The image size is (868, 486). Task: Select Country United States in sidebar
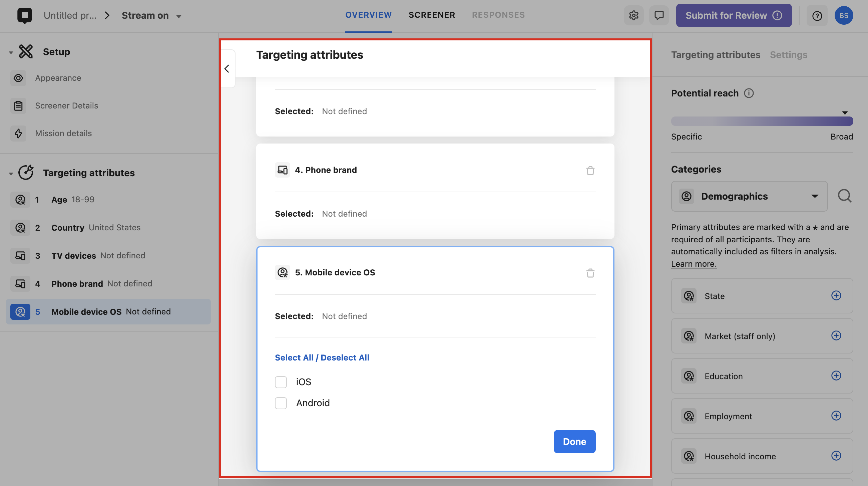[x=108, y=228]
